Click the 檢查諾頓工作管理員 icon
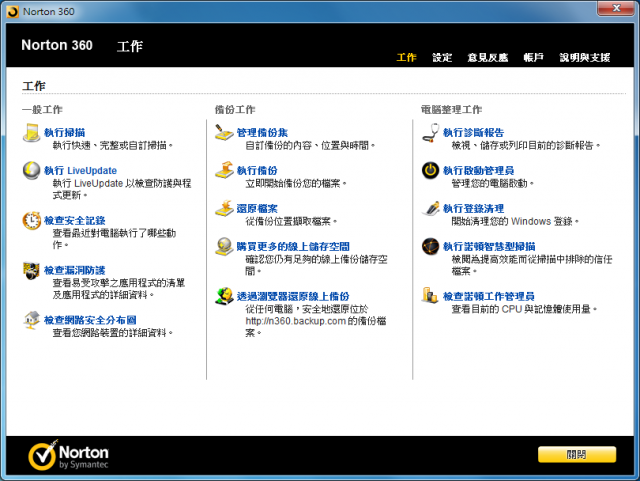Image resolution: width=640 pixels, height=481 pixels. click(x=430, y=295)
